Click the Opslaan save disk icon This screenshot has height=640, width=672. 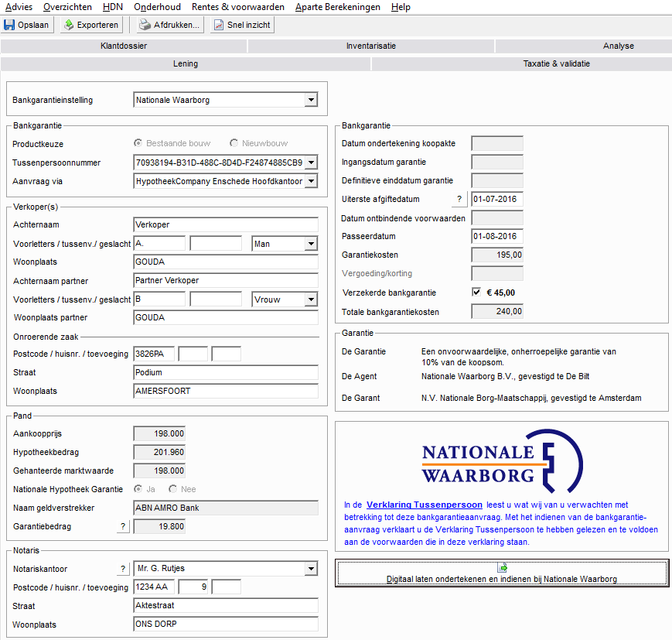click(9, 25)
